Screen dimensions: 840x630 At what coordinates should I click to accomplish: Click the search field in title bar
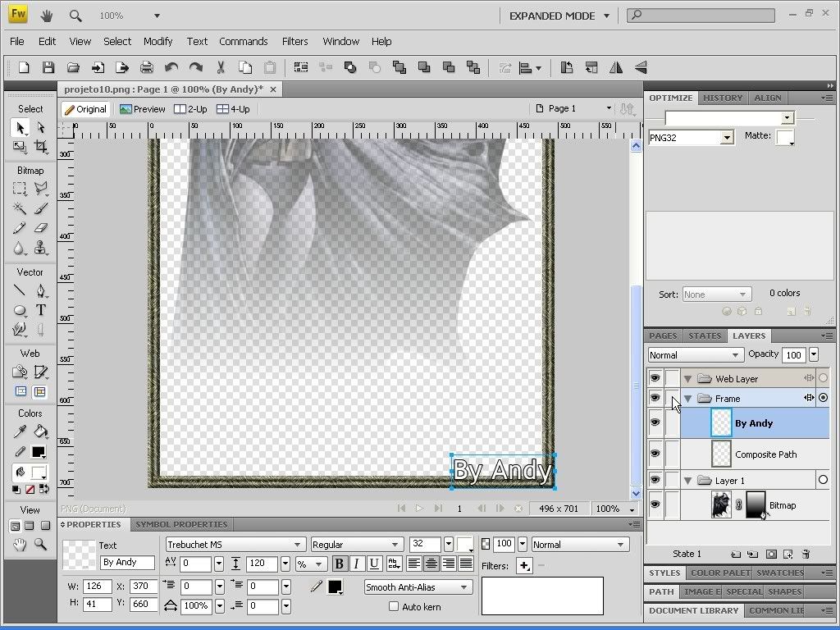point(701,15)
